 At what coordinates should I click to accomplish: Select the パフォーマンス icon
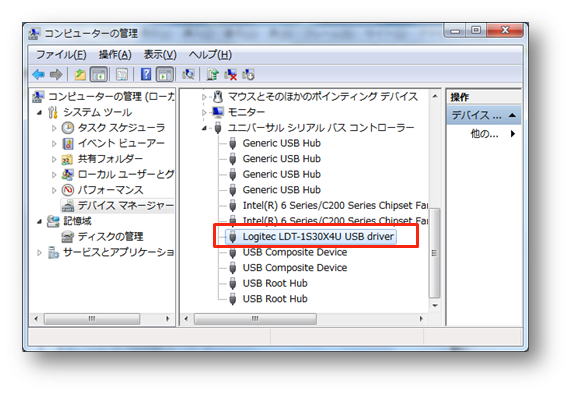(x=68, y=190)
